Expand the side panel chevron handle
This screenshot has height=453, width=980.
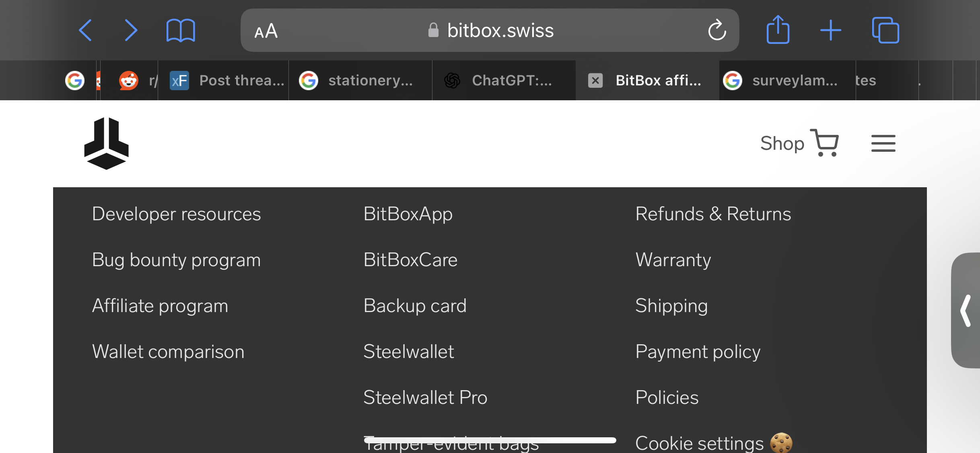click(x=966, y=310)
